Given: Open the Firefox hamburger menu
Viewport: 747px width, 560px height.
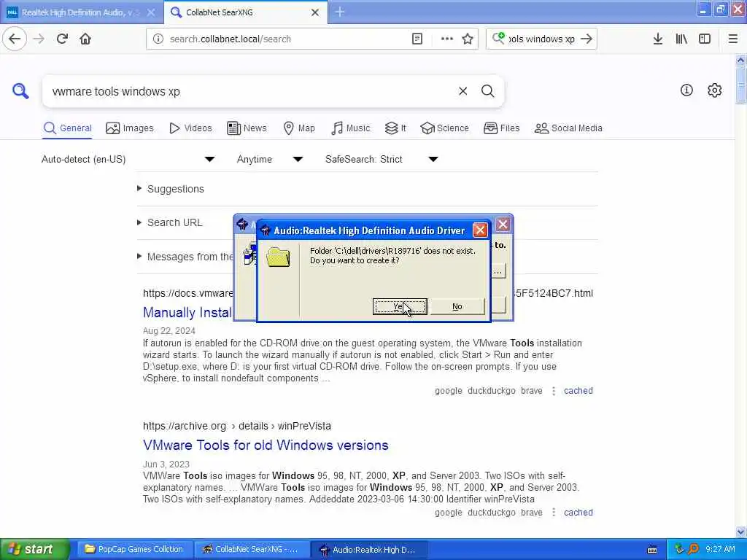Looking at the screenshot, I should 733,39.
